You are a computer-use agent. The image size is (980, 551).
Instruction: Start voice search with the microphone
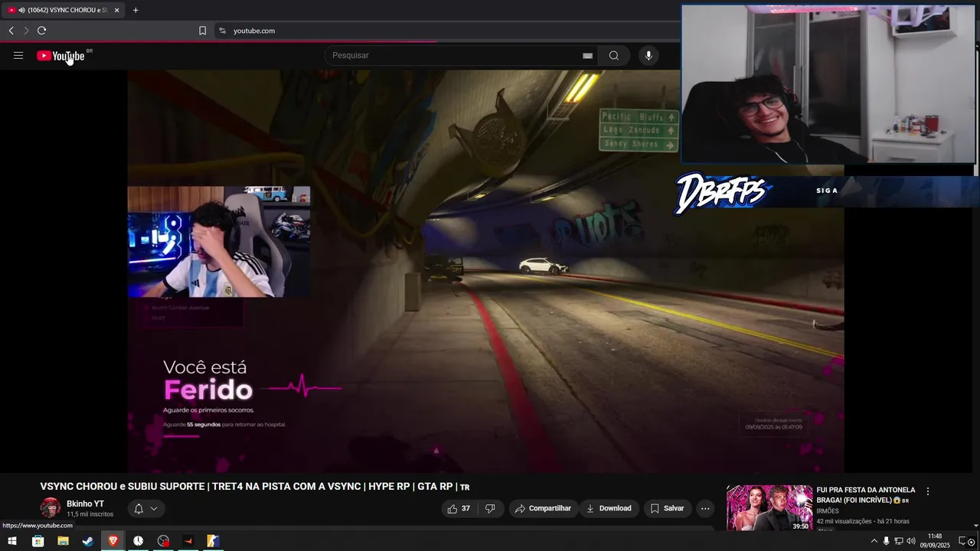(x=648, y=55)
